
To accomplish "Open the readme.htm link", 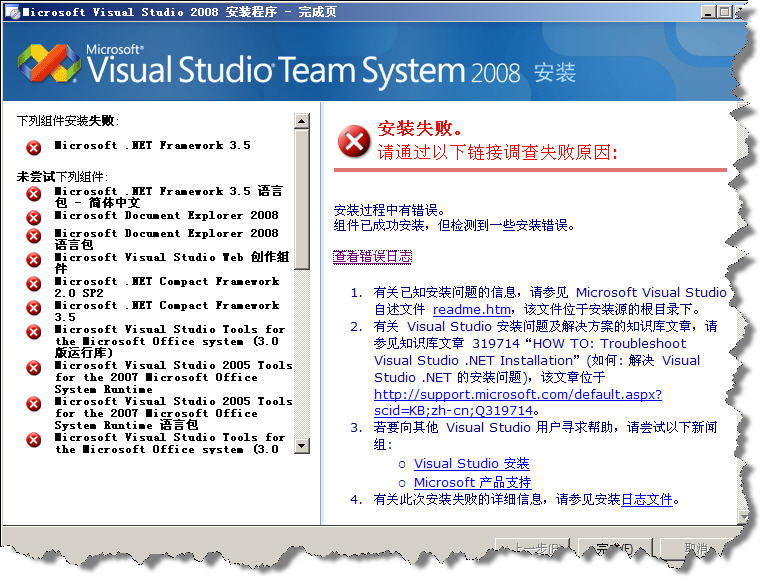I will tap(471, 310).
